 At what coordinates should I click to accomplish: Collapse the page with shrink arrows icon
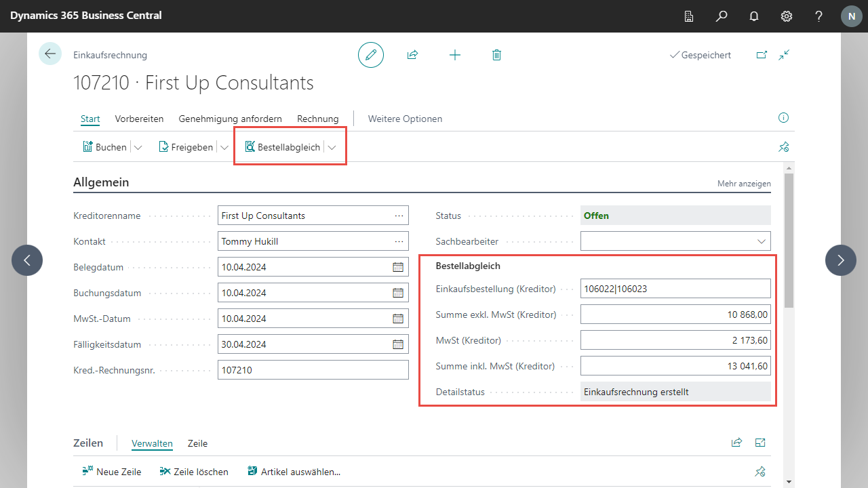[785, 55]
